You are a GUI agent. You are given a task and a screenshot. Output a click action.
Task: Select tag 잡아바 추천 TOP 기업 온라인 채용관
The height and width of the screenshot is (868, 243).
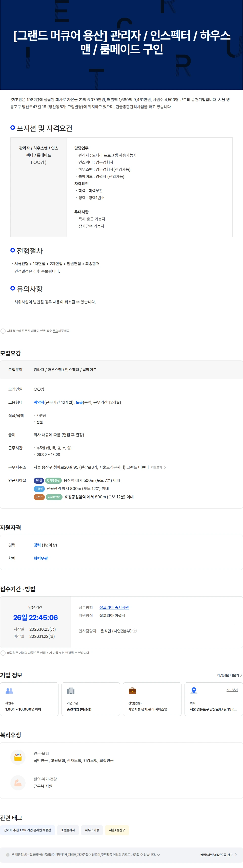[27, 830]
